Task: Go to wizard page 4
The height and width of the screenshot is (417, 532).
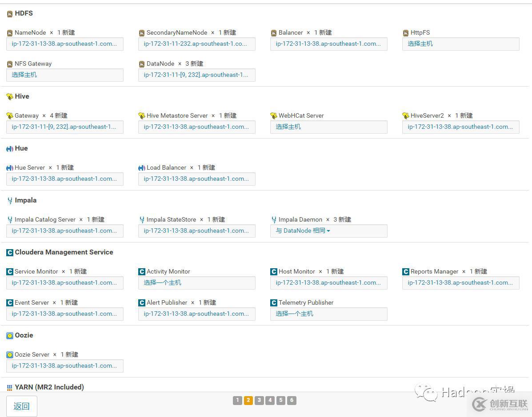Action: pyautogui.click(x=270, y=401)
